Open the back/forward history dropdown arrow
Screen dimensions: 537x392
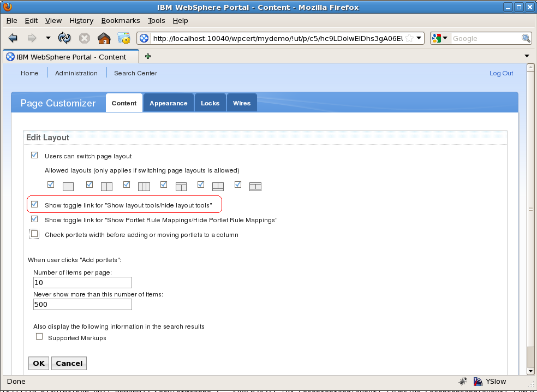coord(48,38)
